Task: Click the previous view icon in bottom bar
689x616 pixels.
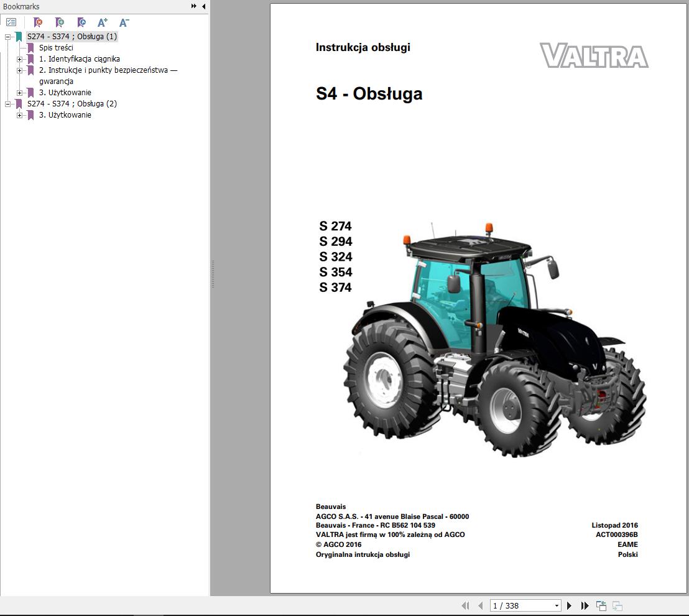Action: [x=601, y=605]
